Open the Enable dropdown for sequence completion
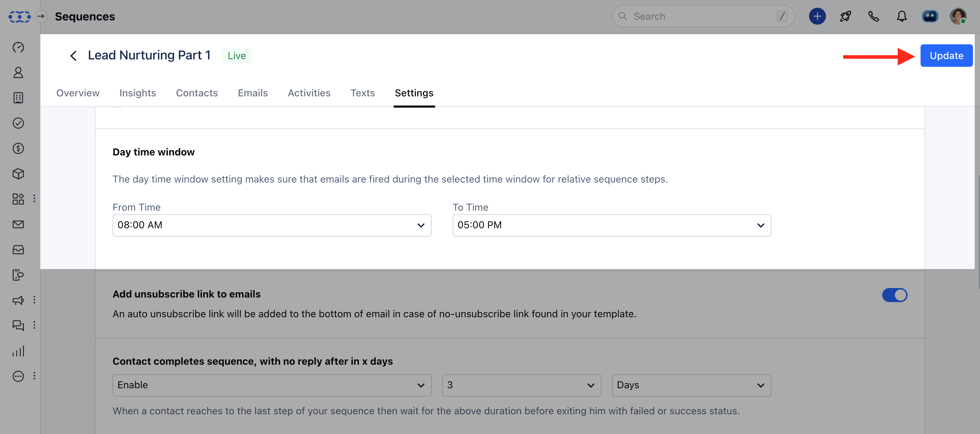The height and width of the screenshot is (434, 980). (272, 385)
